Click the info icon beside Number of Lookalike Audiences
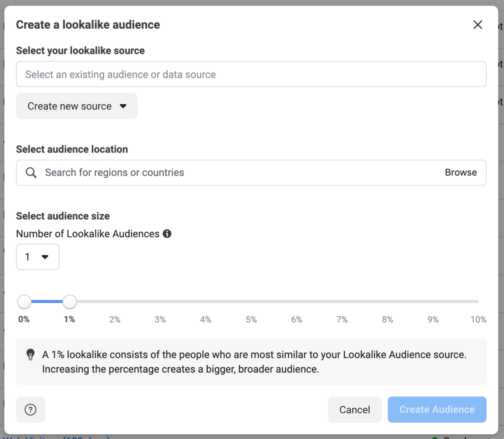 (167, 234)
